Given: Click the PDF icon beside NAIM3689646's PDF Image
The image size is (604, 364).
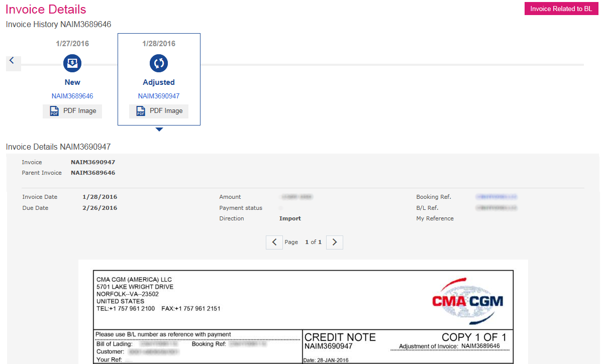Looking at the screenshot, I should (54, 111).
